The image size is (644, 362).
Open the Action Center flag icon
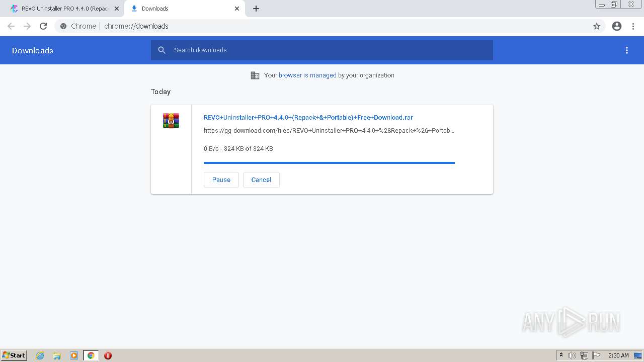coord(596,355)
